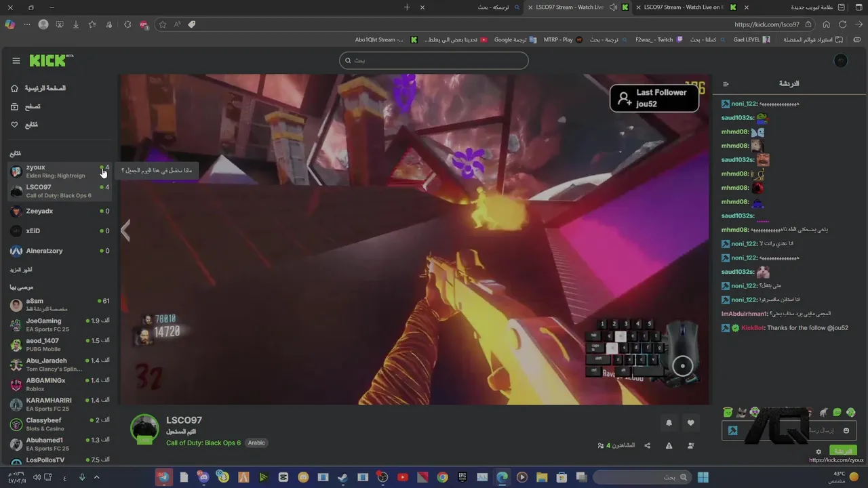Open a8sm recommended channel
The image size is (868, 488).
[60, 305]
